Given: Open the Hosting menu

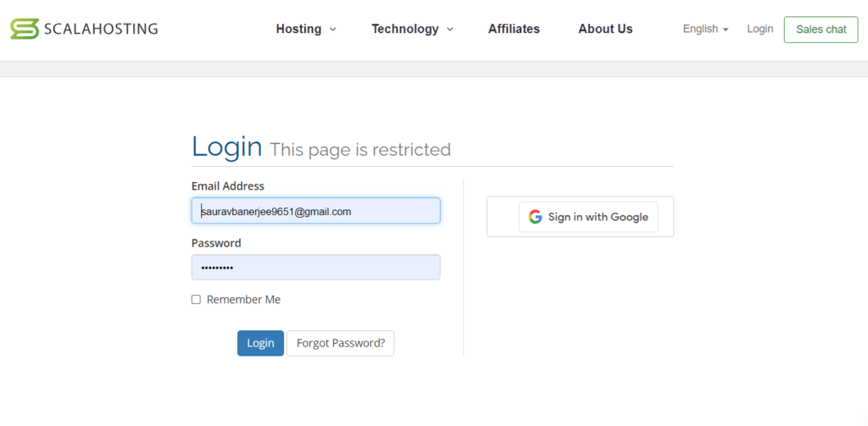Looking at the screenshot, I should click(299, 29).
